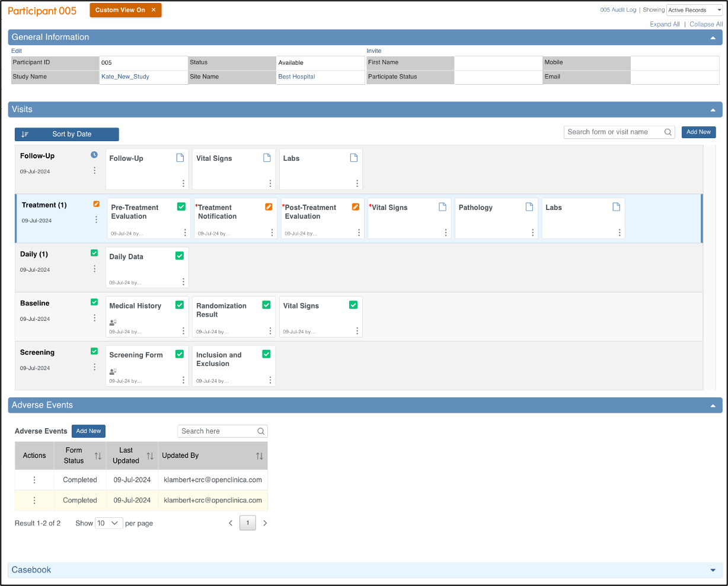The height and width of the screenshot is (586, 728).
Task: Click the Invite link
Action: pyautogui.click(x=374, y=51)
